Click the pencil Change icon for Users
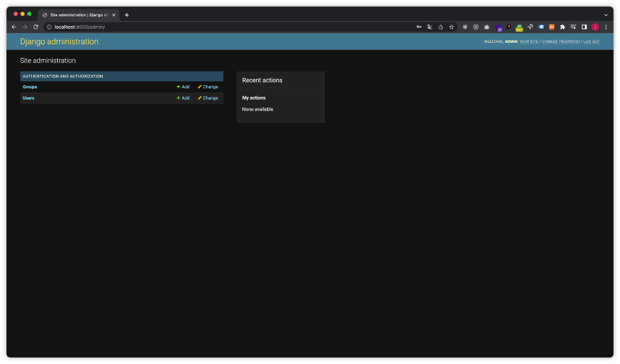 click(200, 97)
